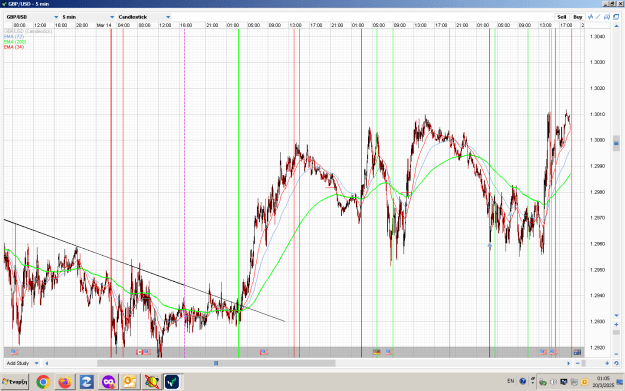
Task: Click the 1.3000 price level label
Action: (x=597, y=140)
